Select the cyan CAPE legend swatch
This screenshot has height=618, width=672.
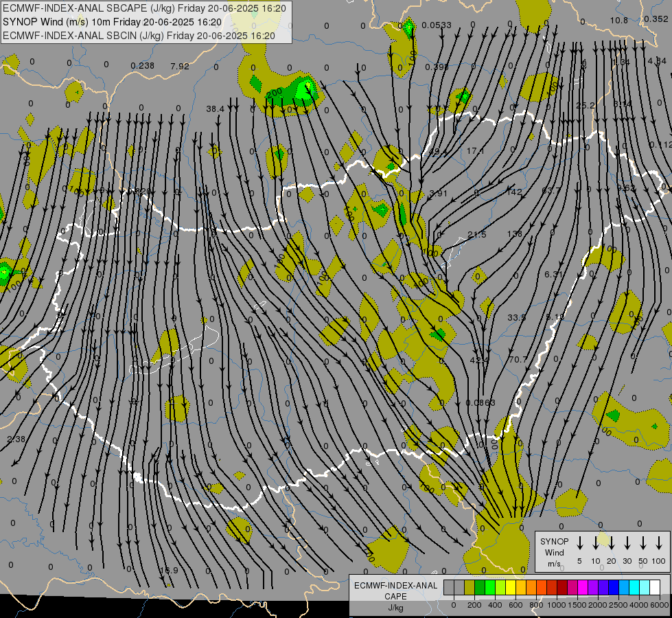(x=634, y=588)
